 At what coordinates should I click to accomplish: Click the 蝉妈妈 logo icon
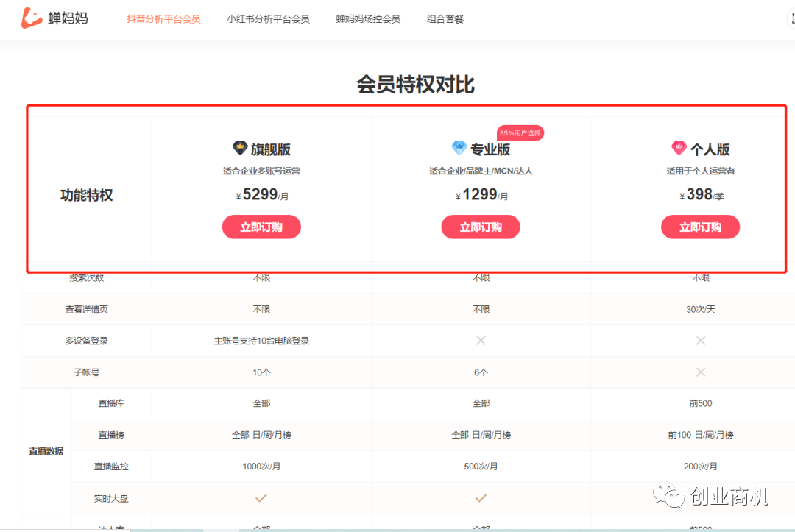pyautogui.click(x=32, y=18)
